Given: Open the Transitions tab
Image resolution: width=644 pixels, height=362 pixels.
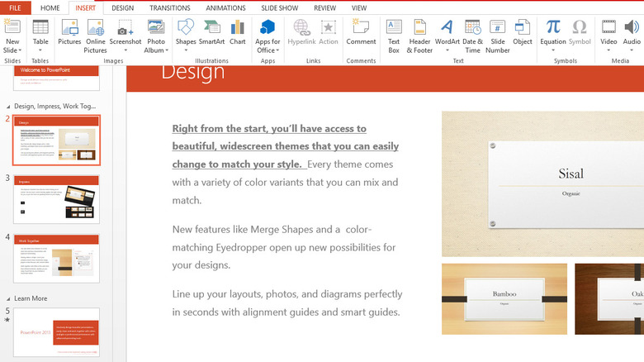Looking at the screenshot, I should [x=170, y=7].
